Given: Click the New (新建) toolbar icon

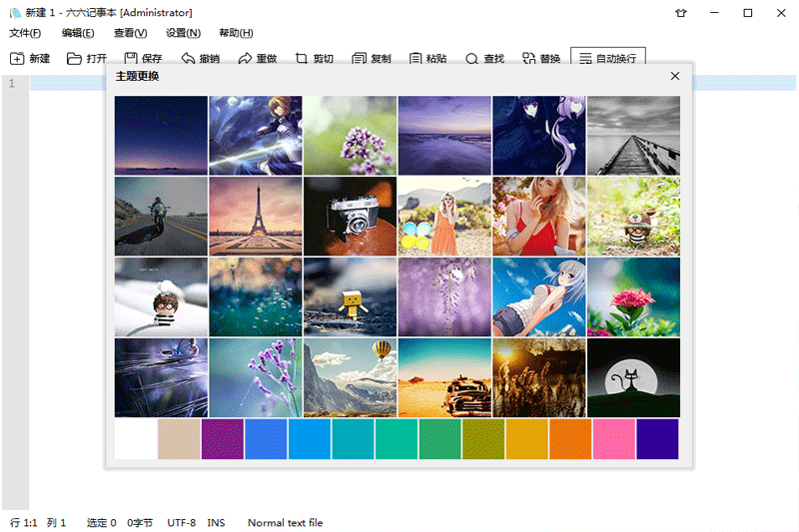Looking at the screenshot, I should pos(17,59).
